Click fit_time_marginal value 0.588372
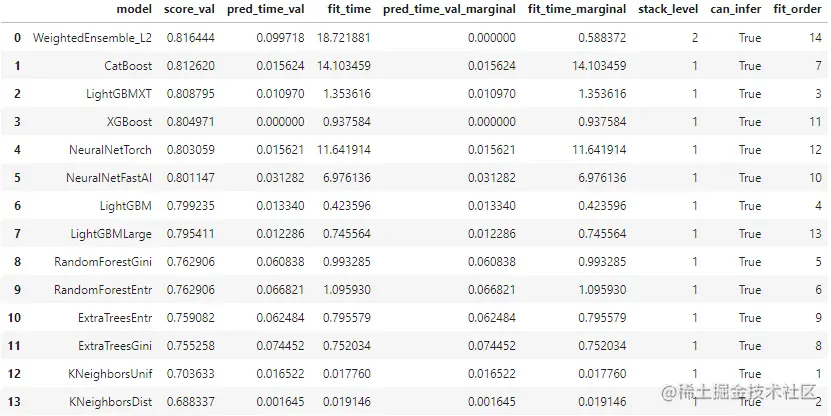 coord(602,38)
